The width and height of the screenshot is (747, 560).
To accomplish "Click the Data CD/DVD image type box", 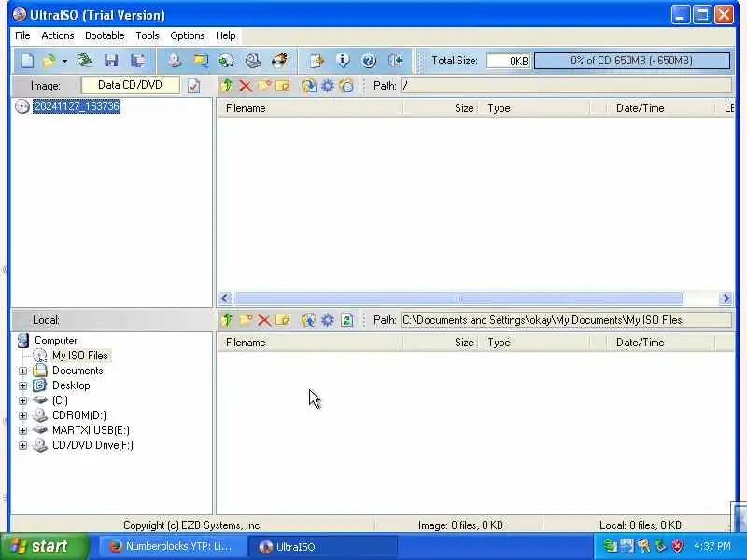I will [x=130, y=85].
